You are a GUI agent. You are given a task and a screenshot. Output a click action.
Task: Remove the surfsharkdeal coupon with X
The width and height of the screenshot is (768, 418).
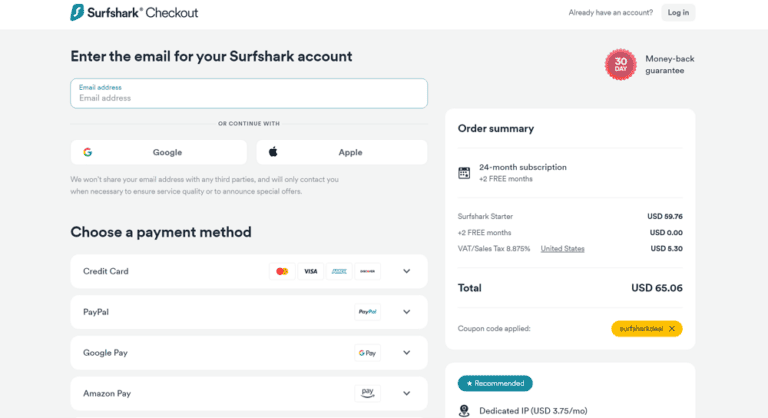[x=672, y=328]
